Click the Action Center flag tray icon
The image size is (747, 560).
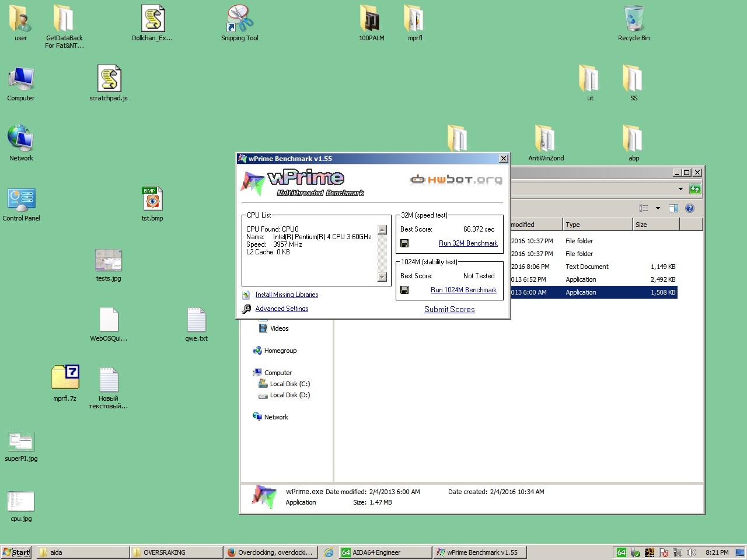click(x=664, y=552)
